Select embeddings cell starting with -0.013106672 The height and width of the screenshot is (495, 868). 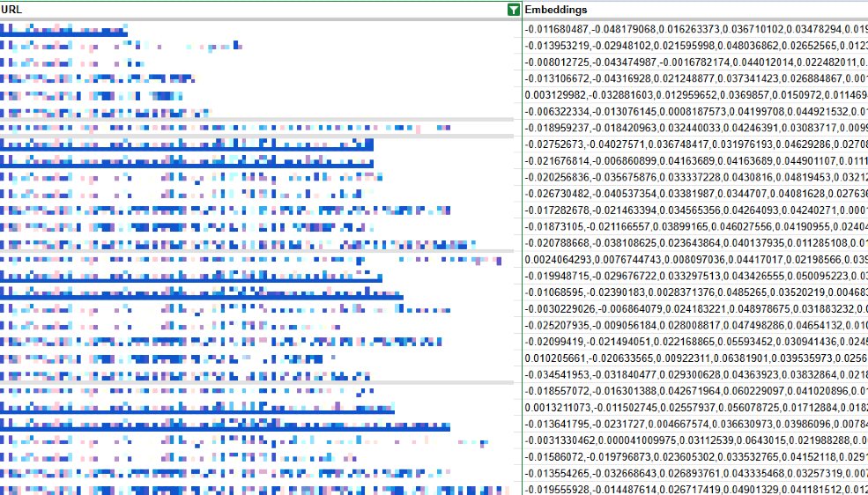point(695,78)
